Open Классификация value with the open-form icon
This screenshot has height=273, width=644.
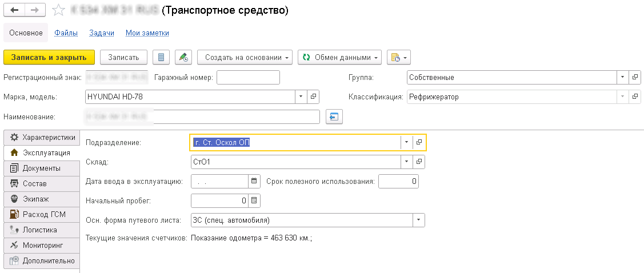click(634, 97)
